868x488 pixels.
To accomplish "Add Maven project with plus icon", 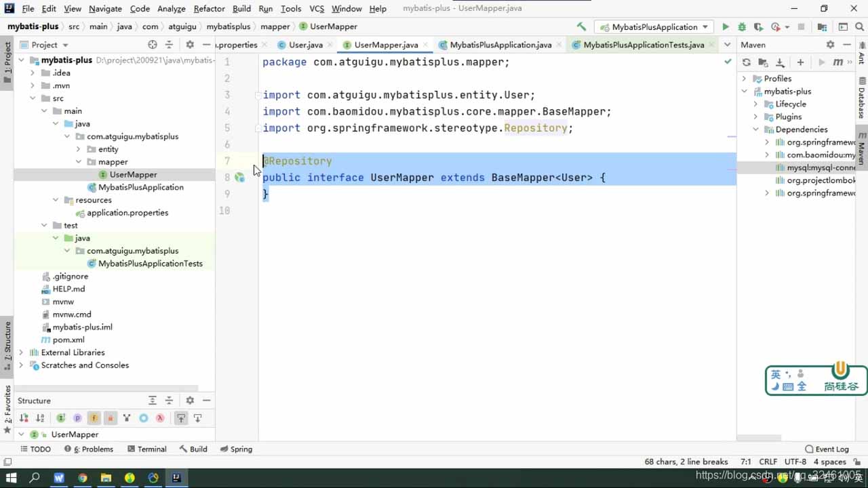I will click(x=800, y=62).
